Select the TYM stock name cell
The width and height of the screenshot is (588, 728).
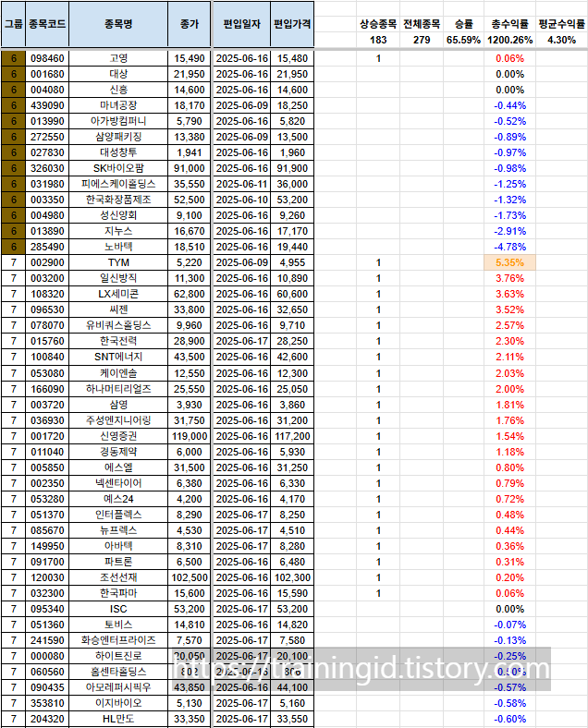pos(118,262)
